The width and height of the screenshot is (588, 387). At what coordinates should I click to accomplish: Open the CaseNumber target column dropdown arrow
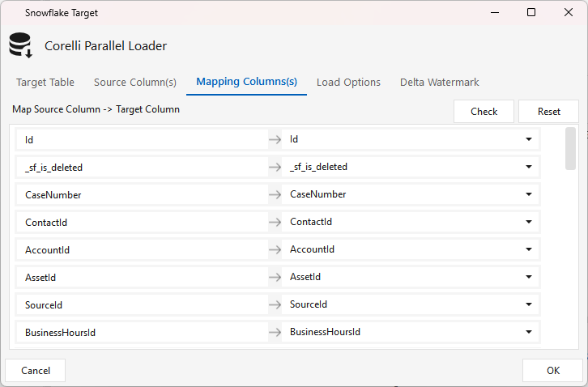point(529,194)
